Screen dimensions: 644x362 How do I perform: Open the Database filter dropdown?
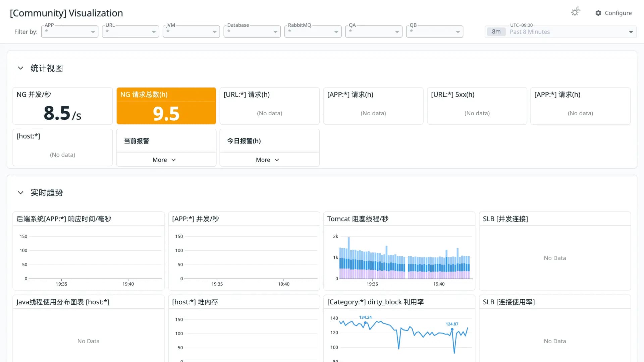pos(252,32)
